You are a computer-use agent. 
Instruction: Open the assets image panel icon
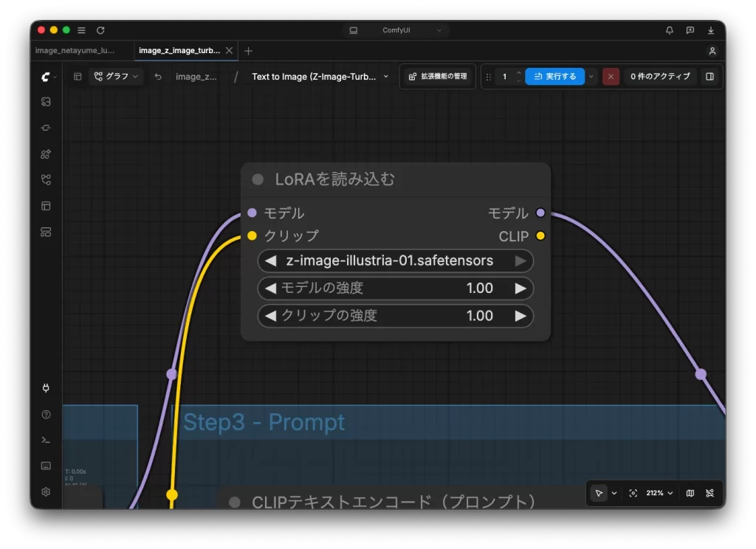click(x=46, y=102)
